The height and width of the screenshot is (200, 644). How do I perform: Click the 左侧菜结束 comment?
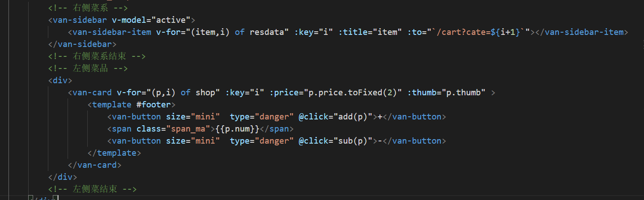click(x=92, y=189)
